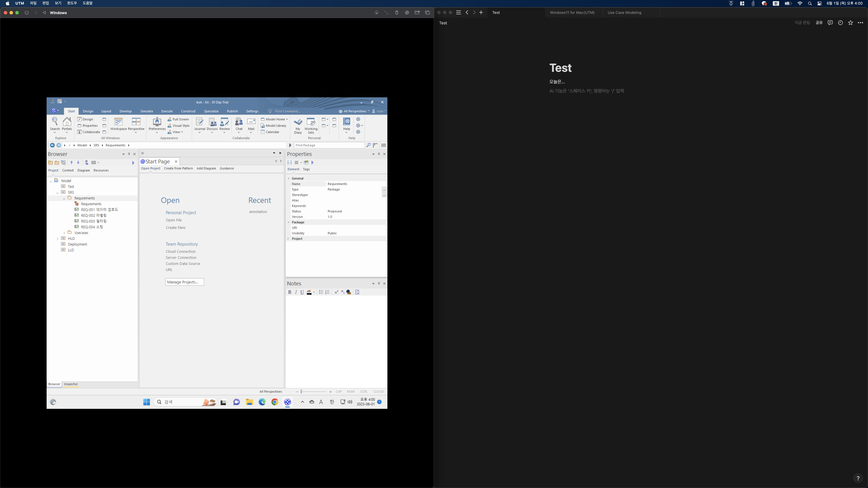Screen dimensions: 868x488
Task: Toggle bold formatting in Notes
Action: (x=289, y=292)
